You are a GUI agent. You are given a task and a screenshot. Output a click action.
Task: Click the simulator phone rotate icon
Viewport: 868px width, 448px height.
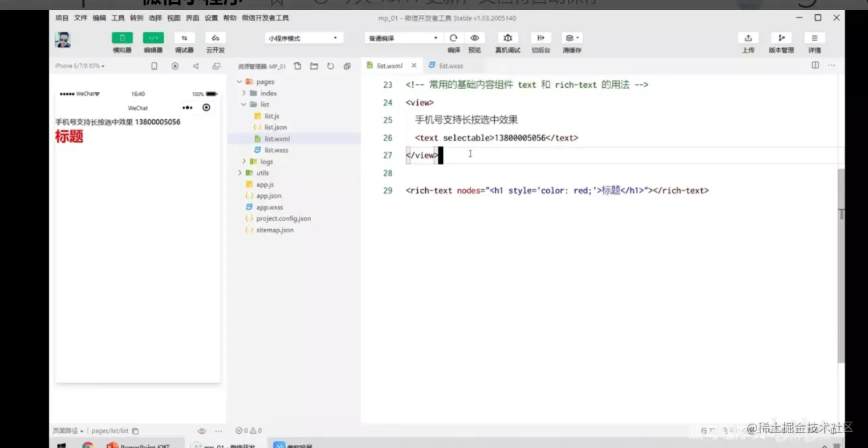point(154,66)
